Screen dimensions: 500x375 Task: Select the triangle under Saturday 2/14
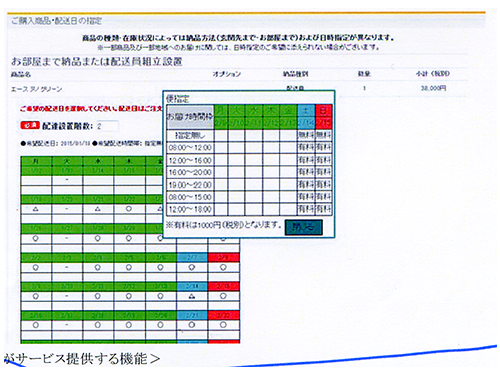click(x=192, y=296)
